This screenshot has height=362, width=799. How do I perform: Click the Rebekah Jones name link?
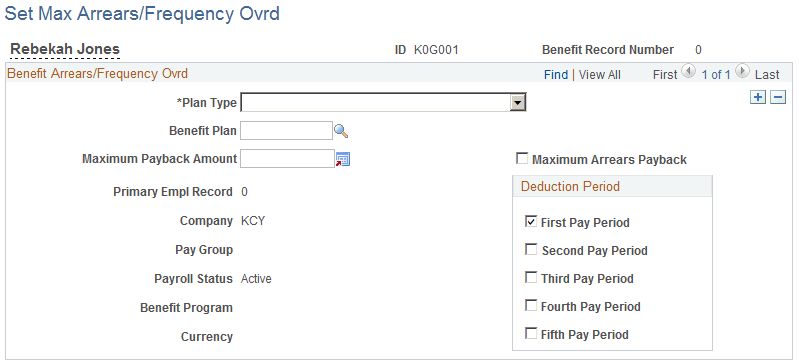pos(65,49)
